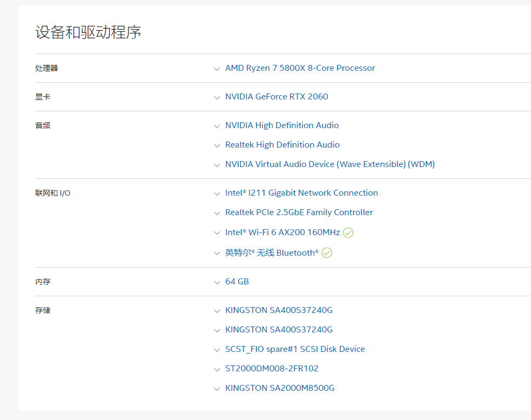This screenshot has width=531, height=420.
Task: Open the 64 GB memory details link
Action: (237, 282)
